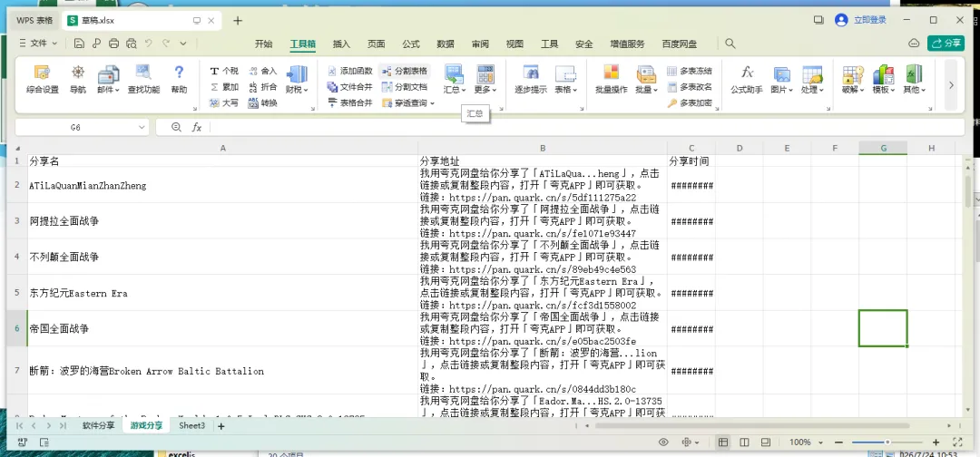
Task: Toggle fullscreen icon in status bar
Action: [957, 442]
